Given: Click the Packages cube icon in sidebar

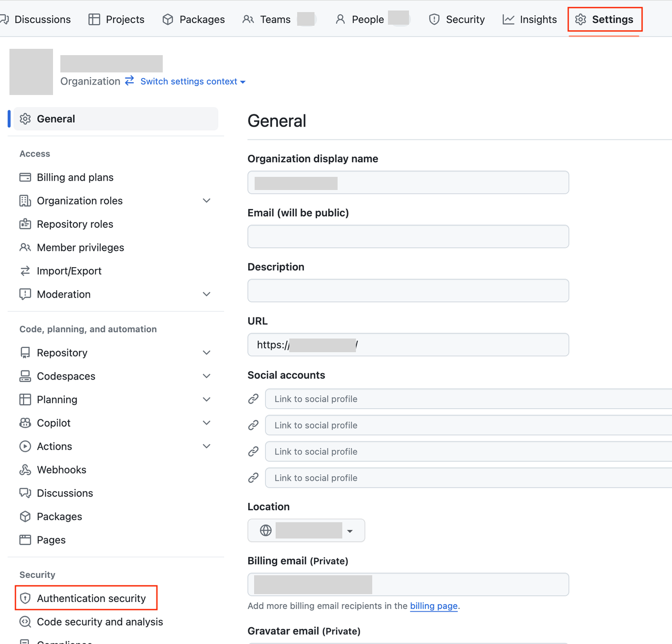Looking at the screenshot, I should pos(25,516).
